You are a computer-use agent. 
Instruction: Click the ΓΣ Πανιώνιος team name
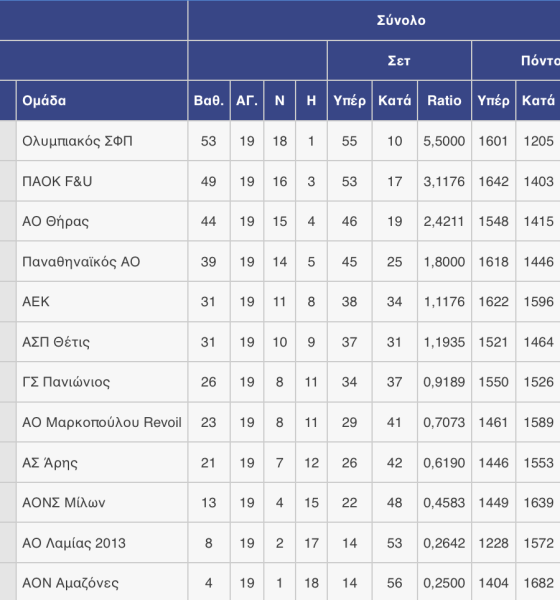[x=66, y=382]
